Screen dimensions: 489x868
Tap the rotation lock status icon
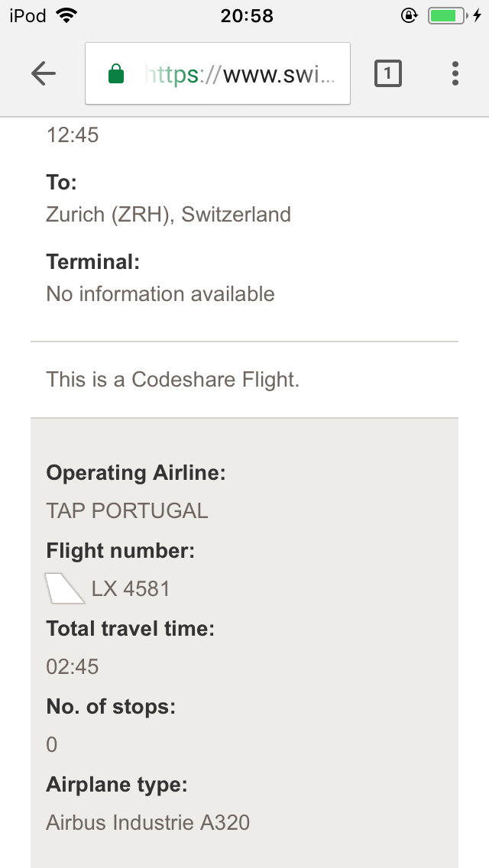coord(409,15)
